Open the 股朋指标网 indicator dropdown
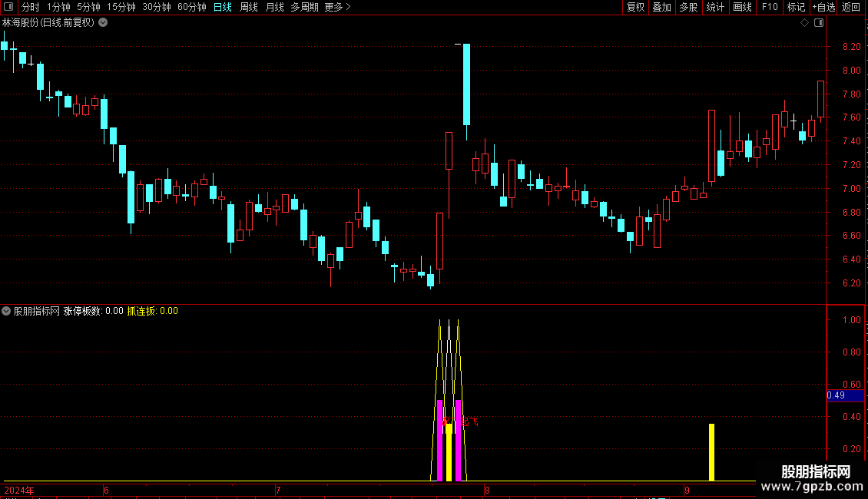This screenshot has width=868, height=499. pyautogui.click(x=6, y=311)
